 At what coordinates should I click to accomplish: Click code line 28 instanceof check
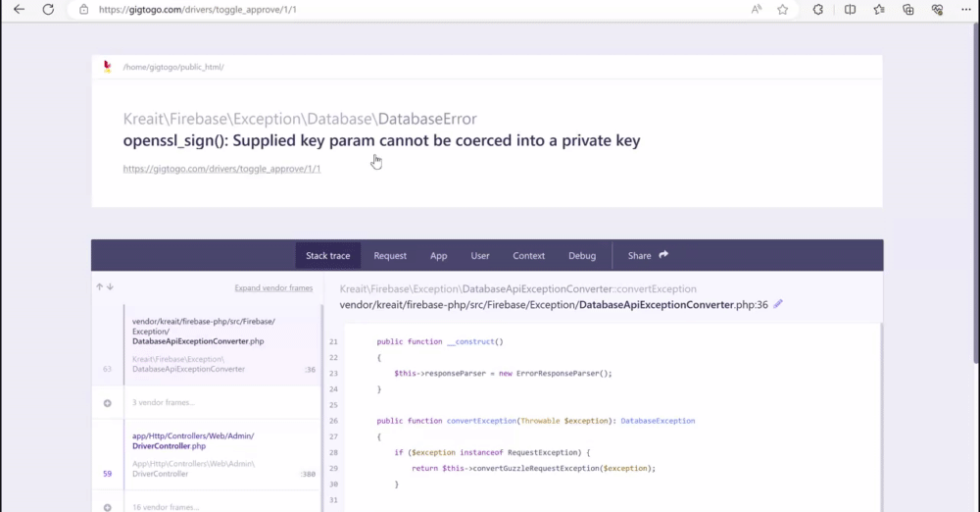(492, 452)
